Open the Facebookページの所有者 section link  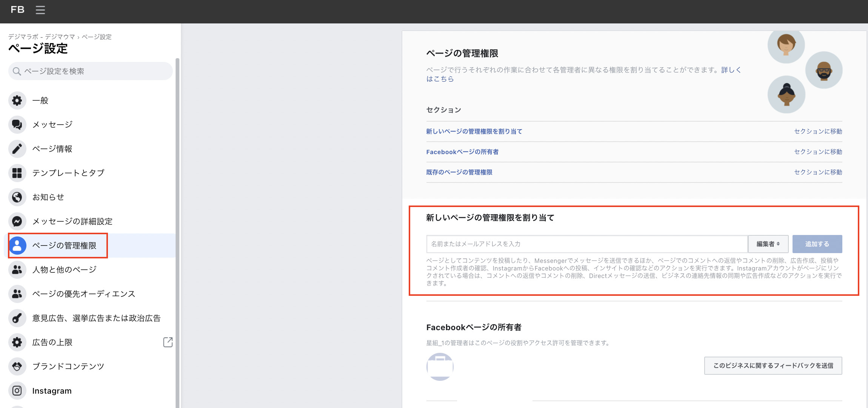(x=462, y=152)
